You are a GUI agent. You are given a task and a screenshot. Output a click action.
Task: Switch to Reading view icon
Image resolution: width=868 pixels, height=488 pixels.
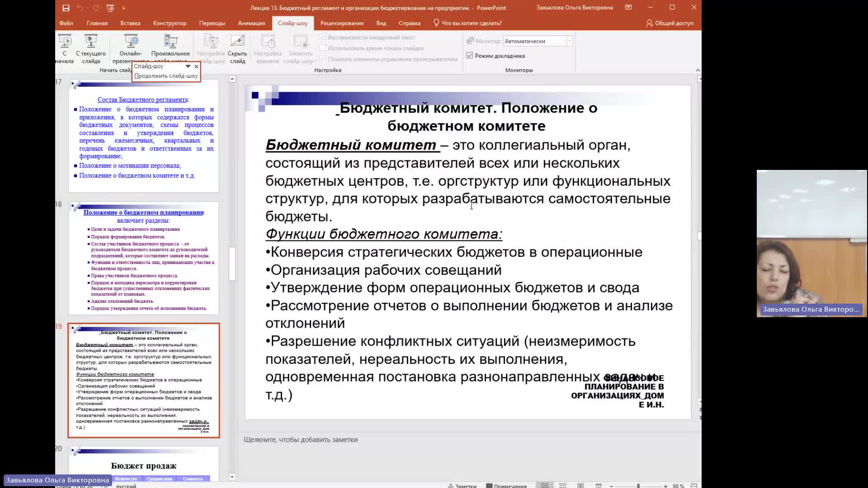point(580,485)
